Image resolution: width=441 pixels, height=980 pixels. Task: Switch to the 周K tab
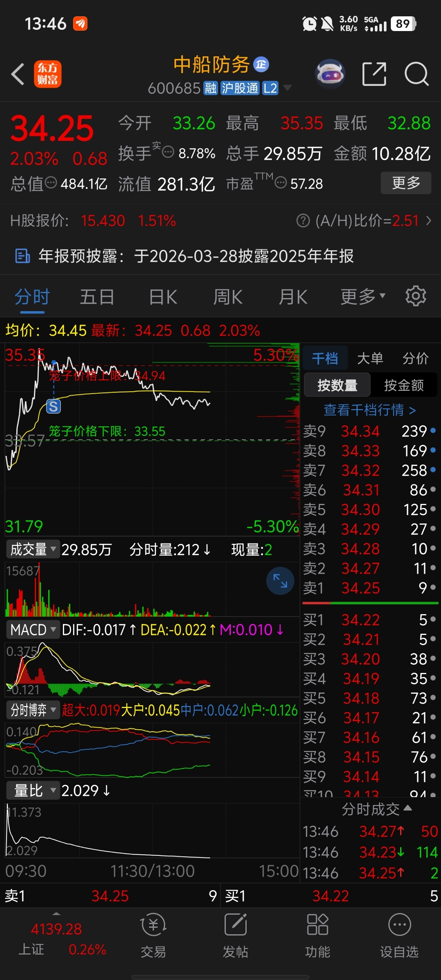(228, 297)
